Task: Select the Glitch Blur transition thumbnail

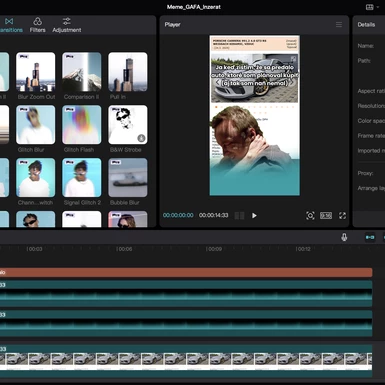Action: 36,125
